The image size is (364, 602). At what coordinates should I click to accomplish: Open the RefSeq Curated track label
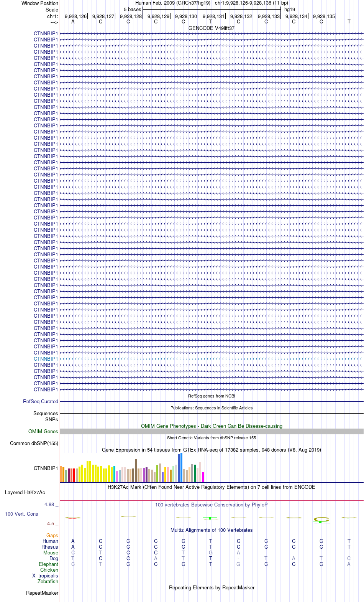[41, 401]
